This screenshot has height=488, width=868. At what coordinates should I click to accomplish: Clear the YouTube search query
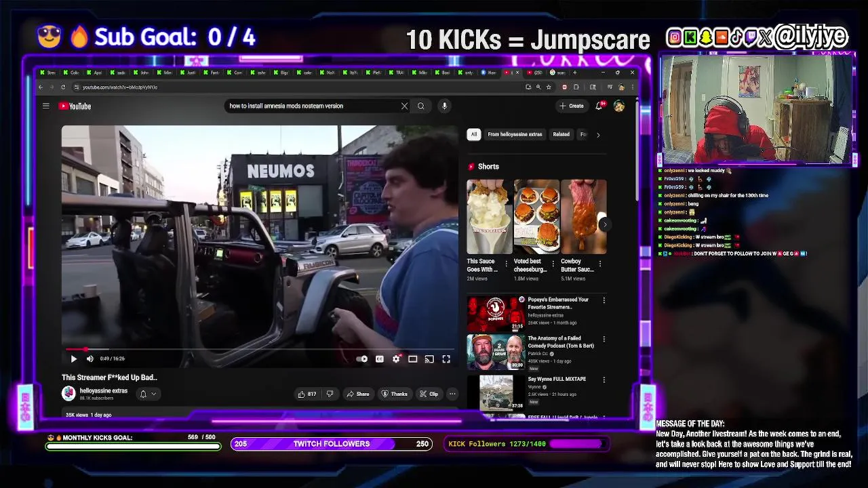point(404,106)
